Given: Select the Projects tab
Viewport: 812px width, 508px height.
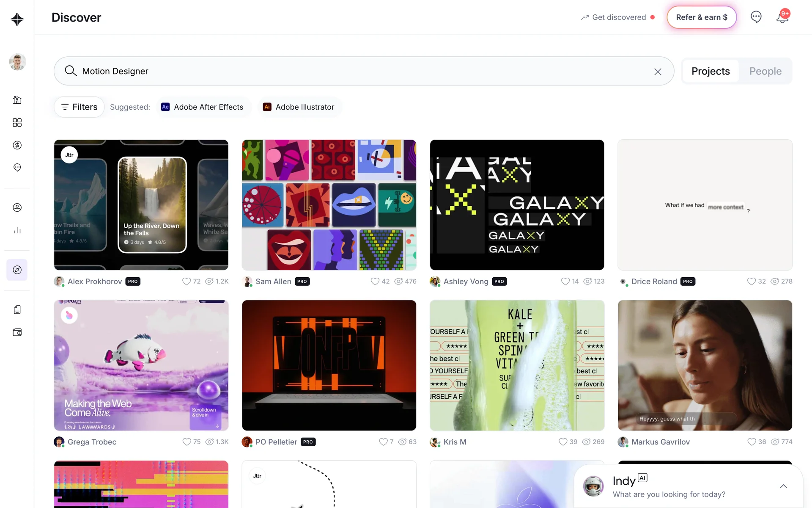Looking at the screenshot, I should [710, 71].
